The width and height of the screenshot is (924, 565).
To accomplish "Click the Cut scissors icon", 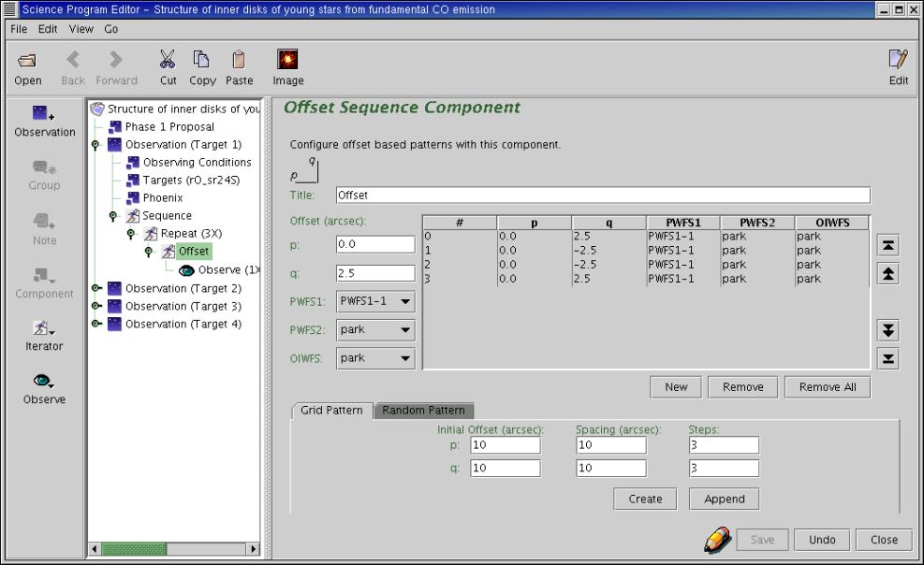I will pyautogui.click(x=168, y=60).
